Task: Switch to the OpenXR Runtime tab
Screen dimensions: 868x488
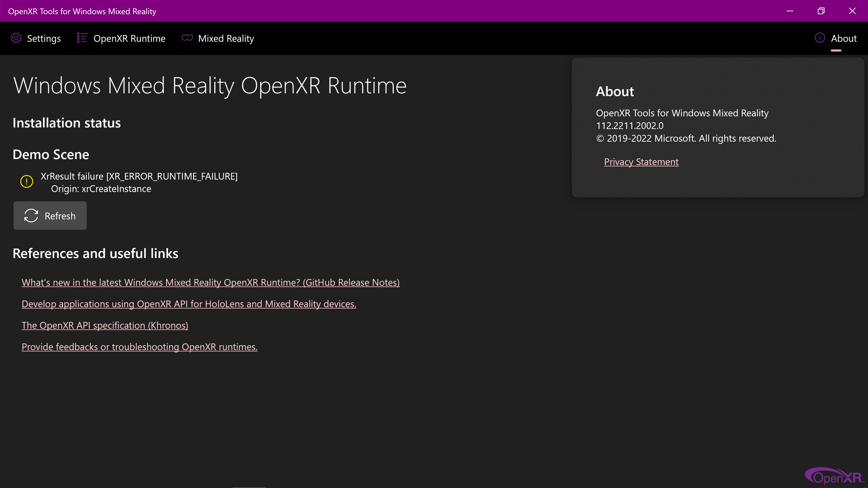Action: pos(121,38)
